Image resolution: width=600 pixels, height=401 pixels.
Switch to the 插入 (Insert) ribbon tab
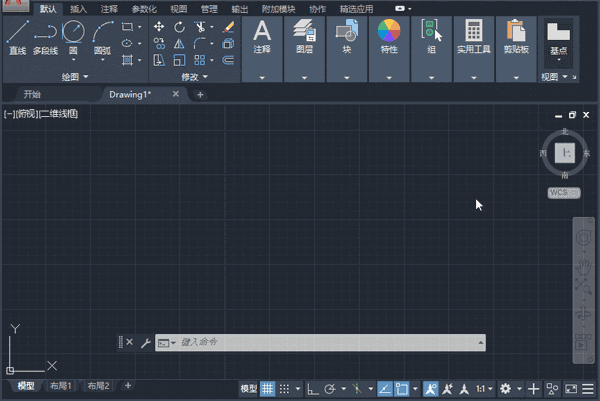point(77,8)
